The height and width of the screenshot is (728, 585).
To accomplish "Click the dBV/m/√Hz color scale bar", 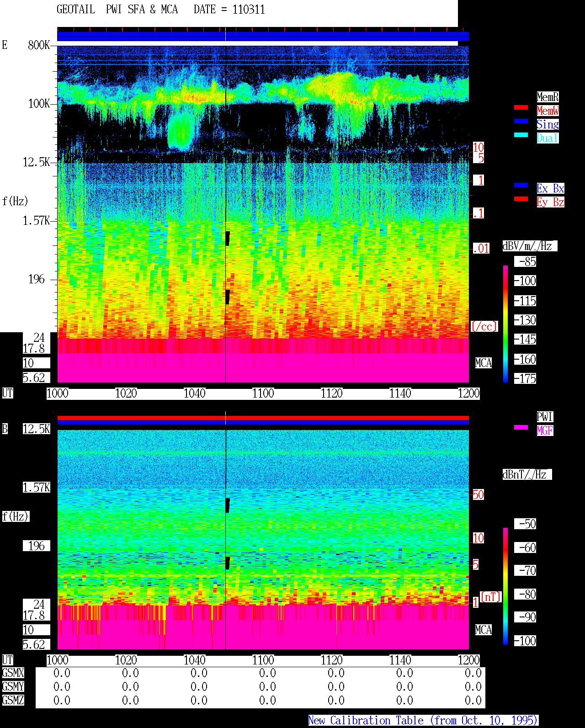I will click(x=505, y=324).
